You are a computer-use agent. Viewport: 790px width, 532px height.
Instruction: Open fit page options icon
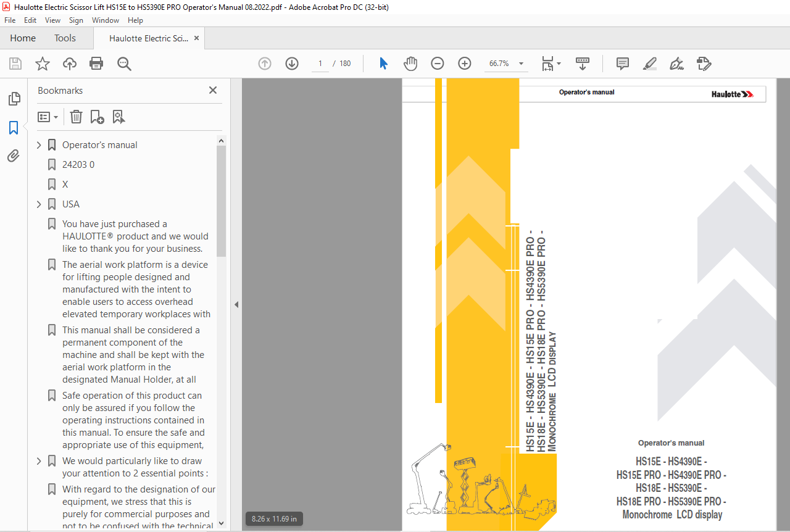[551, 64]
